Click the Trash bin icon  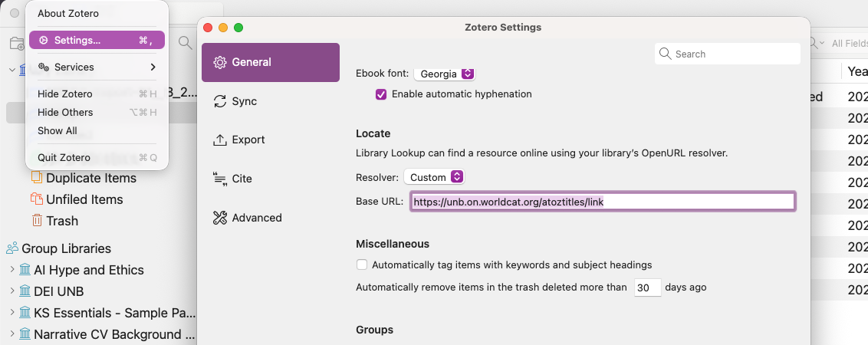37,220
